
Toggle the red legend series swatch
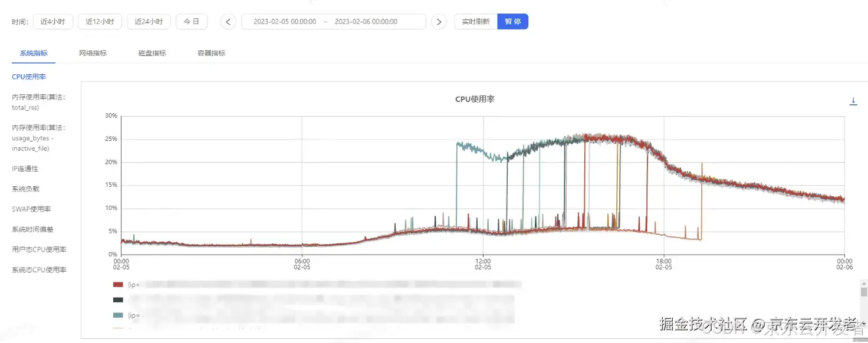click(118, 285)
